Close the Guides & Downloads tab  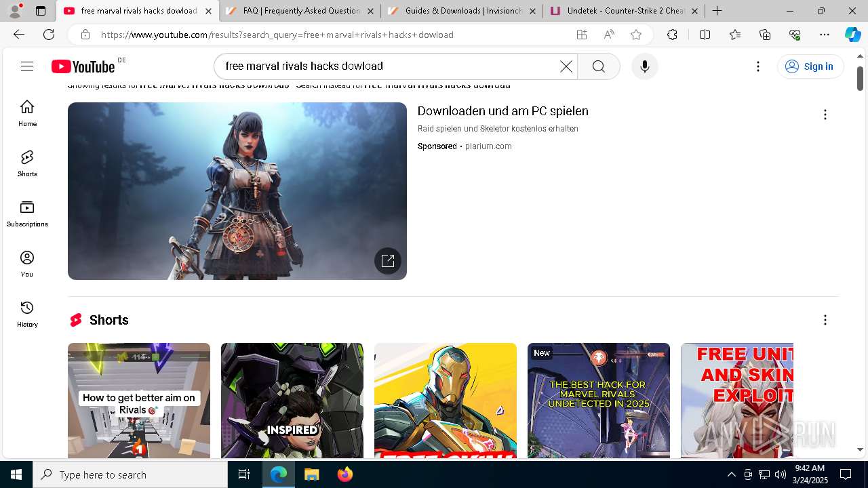[532, 11]
